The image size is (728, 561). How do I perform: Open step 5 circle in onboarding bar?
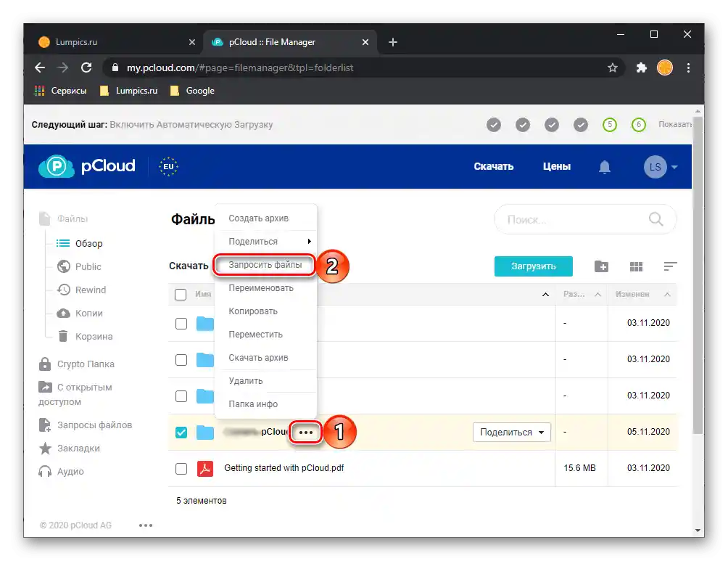tap(610, 125)
